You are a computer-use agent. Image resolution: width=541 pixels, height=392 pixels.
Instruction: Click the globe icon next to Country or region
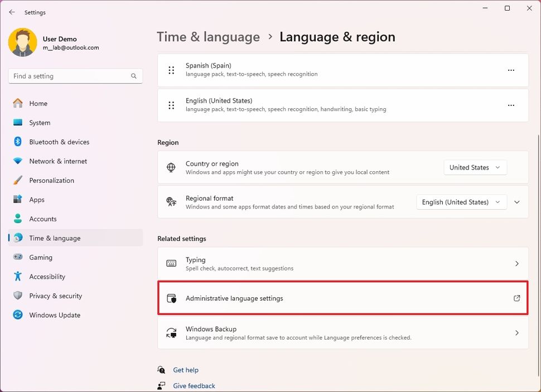[171, 167]
